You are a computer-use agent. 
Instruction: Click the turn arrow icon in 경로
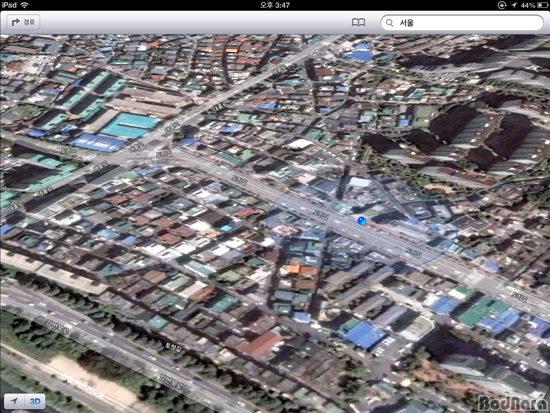pyautogui.click(x=15, y=22)
